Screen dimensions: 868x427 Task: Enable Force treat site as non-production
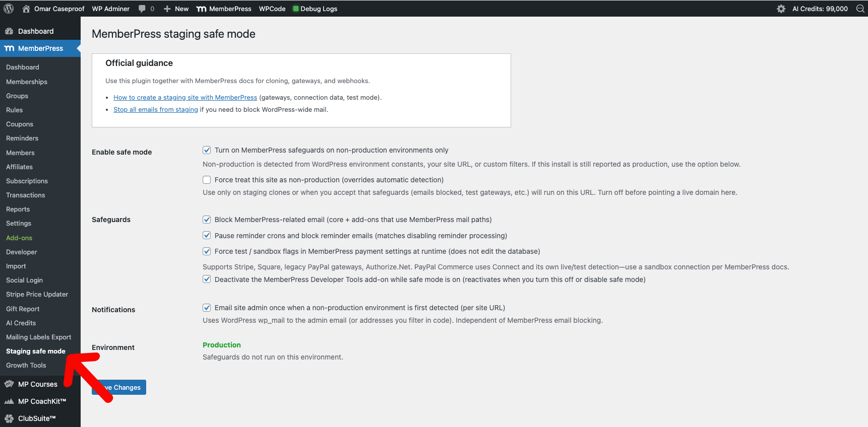coord(207,180)
